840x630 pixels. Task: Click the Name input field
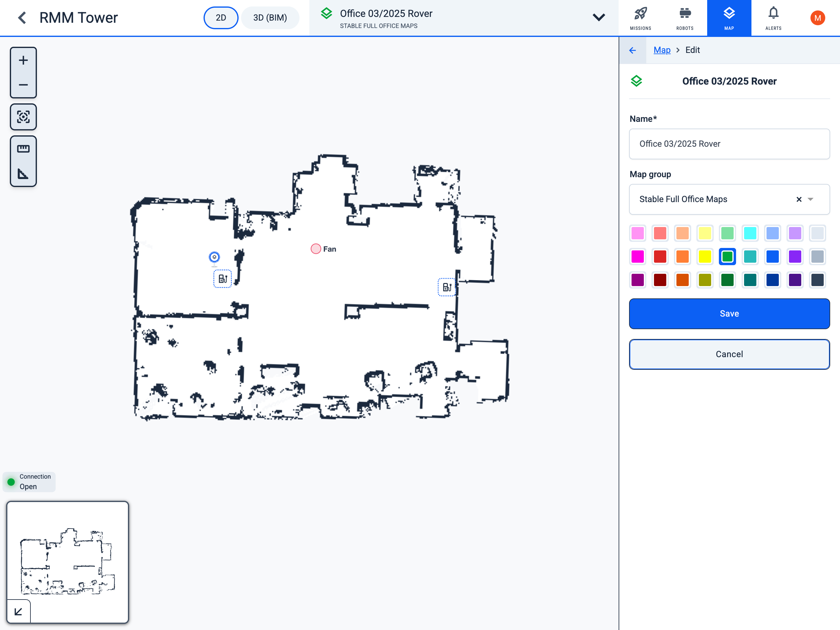[x=729, y=144]
